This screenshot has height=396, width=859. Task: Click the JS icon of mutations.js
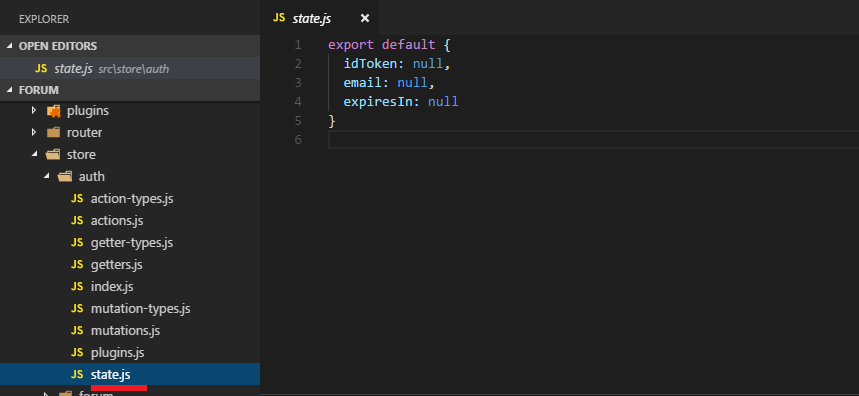coord(77,331)
